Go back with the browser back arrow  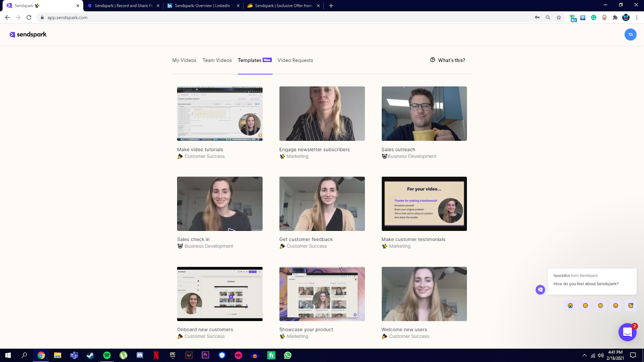pyautogui.click(x=7, y=17)
